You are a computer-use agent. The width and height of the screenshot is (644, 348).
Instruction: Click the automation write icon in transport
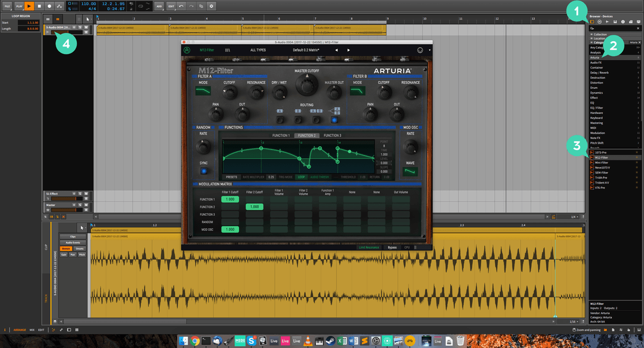(59, 6)
